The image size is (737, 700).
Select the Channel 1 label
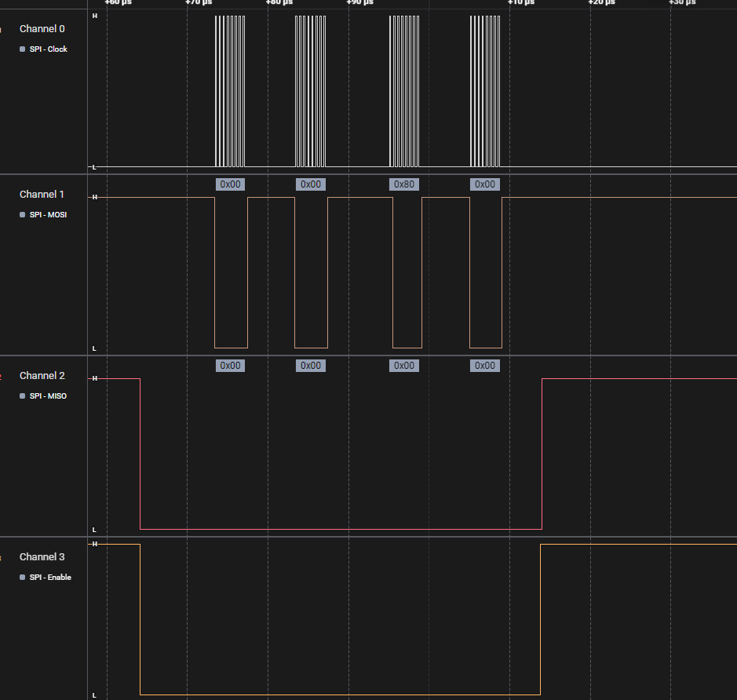point(42,195)
